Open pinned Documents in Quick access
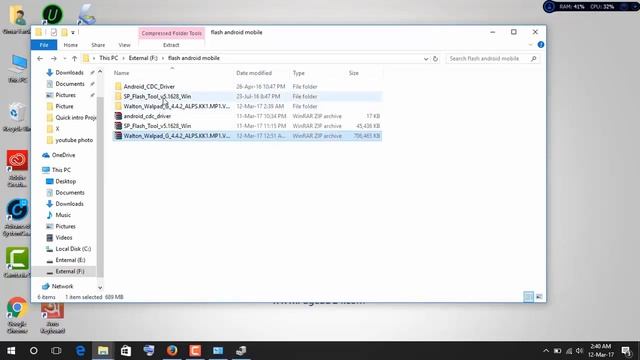The height and width of the screenshot is (360, 640). pos(69,84)
